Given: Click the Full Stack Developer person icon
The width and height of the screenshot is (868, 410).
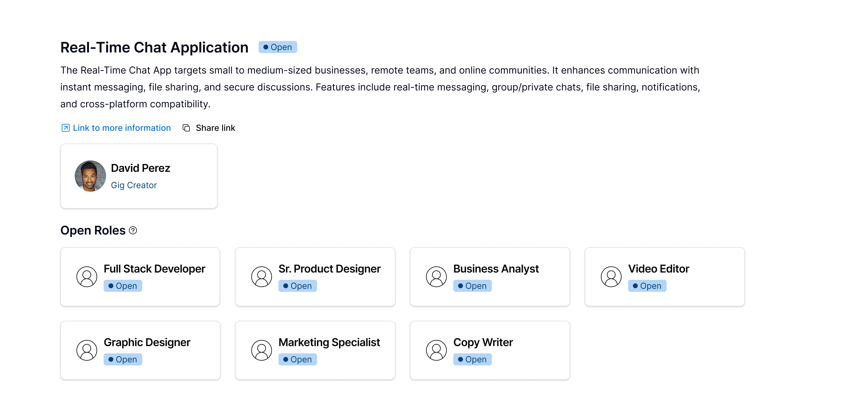Looking at the screenshot, I should [87, 277].
